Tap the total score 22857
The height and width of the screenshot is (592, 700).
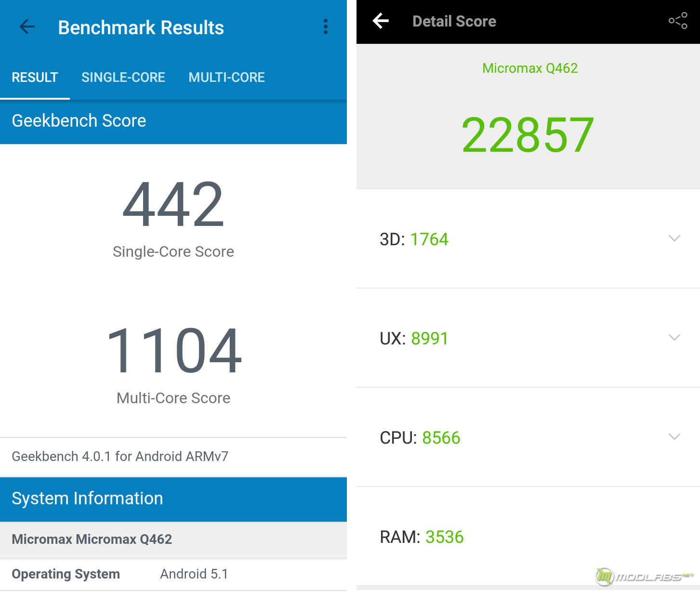[528, 135]
